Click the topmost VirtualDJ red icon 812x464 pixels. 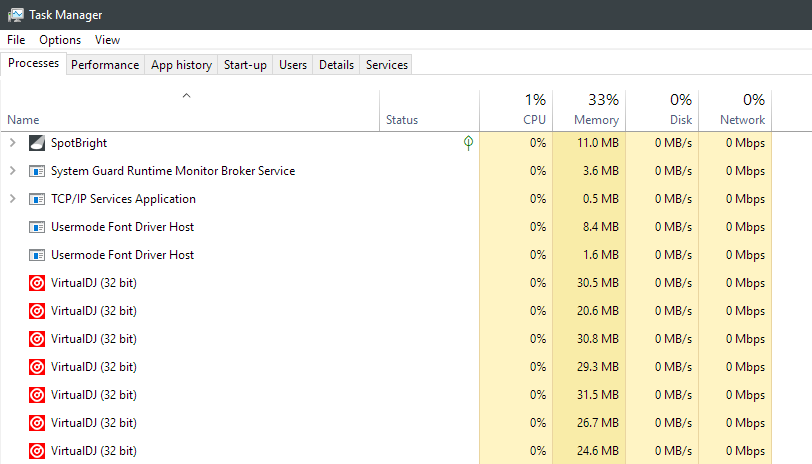pyautogui.click(x=37, y=283)
